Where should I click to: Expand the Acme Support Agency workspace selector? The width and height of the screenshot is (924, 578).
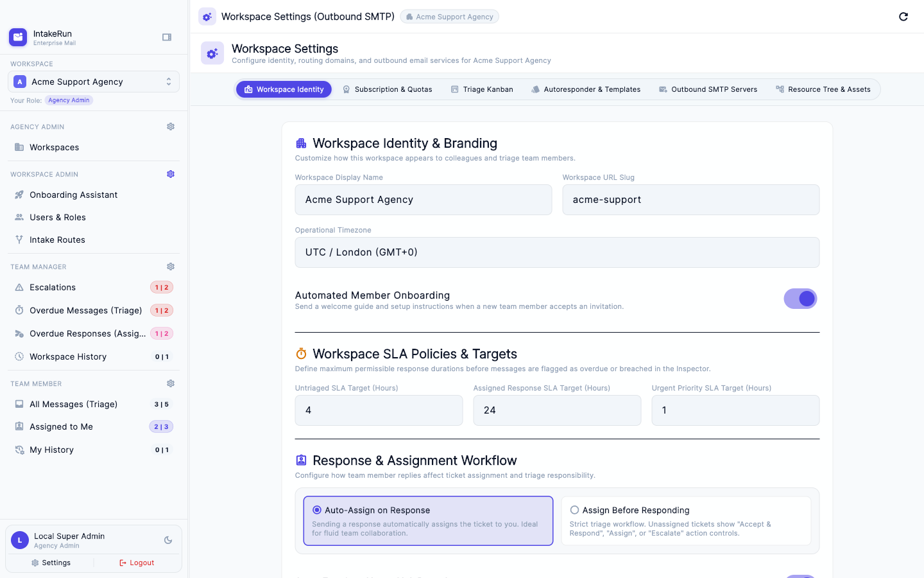coord(94,82)
